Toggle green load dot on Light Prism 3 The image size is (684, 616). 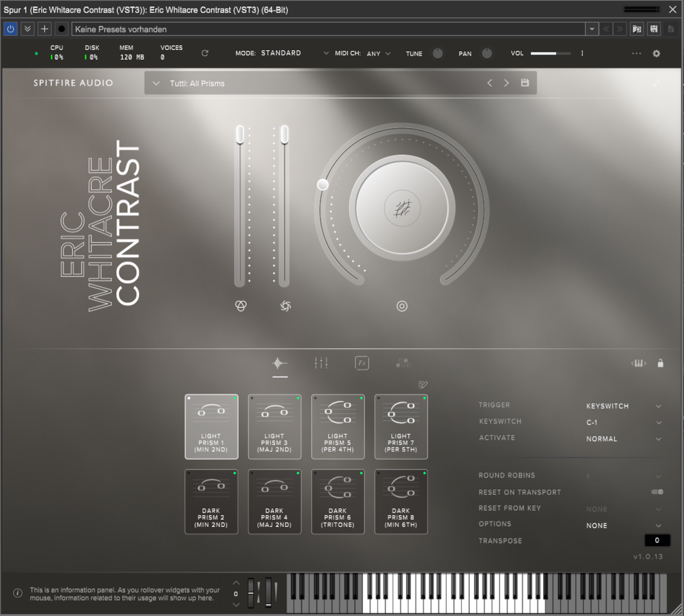click(298, 398)
